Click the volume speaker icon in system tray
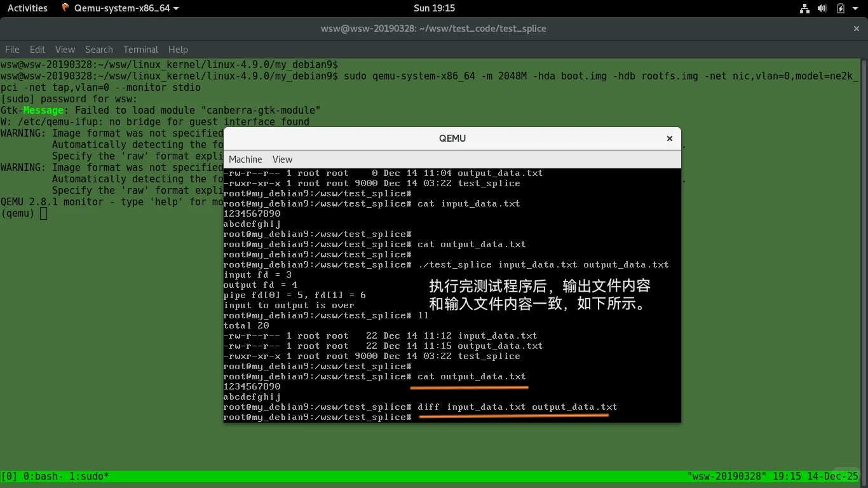868x488 pixels. pos(822,8)
